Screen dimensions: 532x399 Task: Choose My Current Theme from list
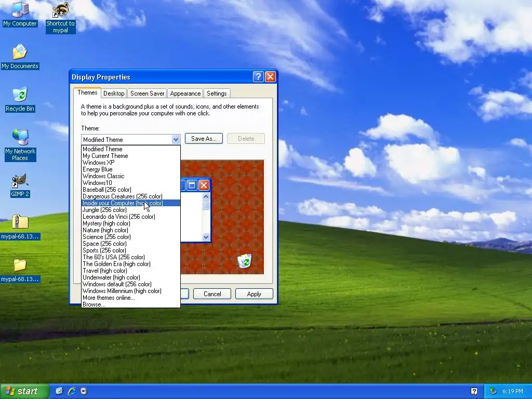(x=130, y=156)
